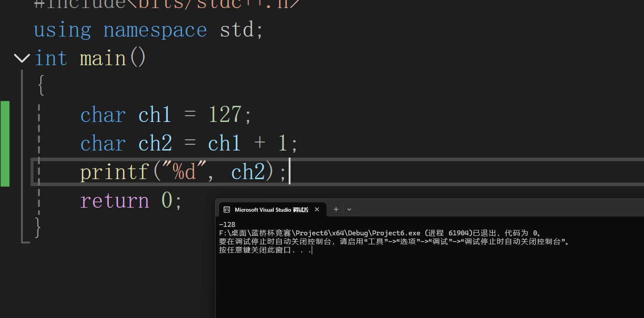Click the ch2 variable in its declaration
This screenshot has width=644, height=318.
(x=155, y=143)
